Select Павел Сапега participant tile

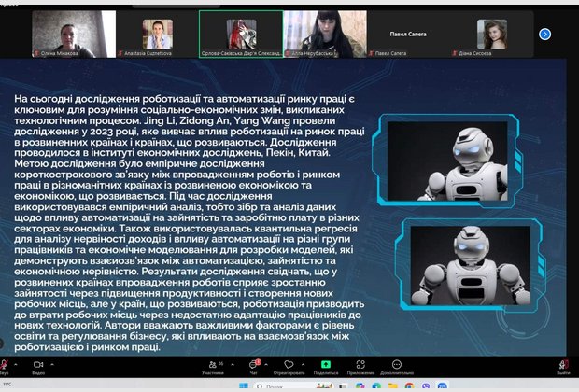[x=406, y=32]
